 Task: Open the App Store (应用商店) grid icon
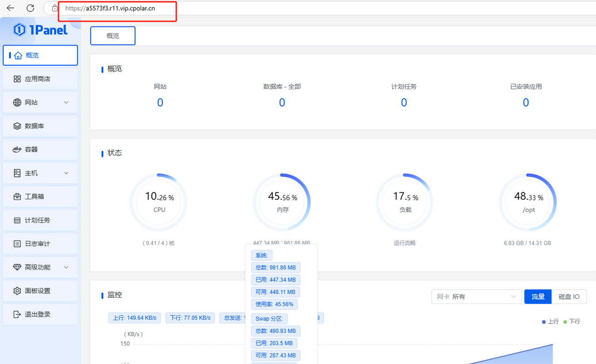[x=17, y=79]
